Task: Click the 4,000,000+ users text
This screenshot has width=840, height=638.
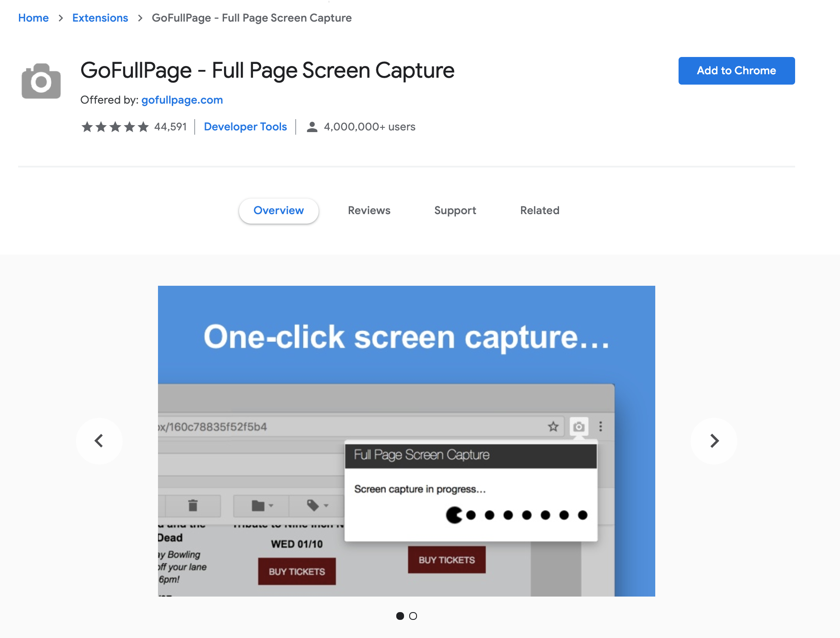Action: coord(369,127)
